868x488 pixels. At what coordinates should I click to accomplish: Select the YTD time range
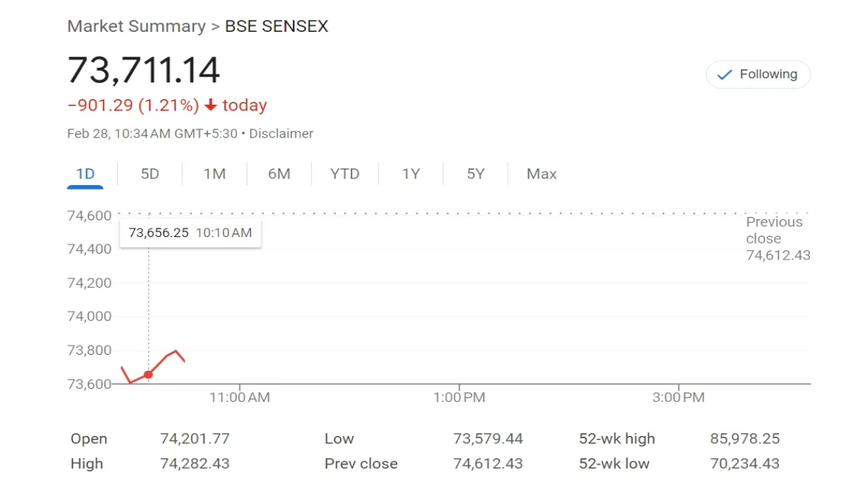[345, 174]
